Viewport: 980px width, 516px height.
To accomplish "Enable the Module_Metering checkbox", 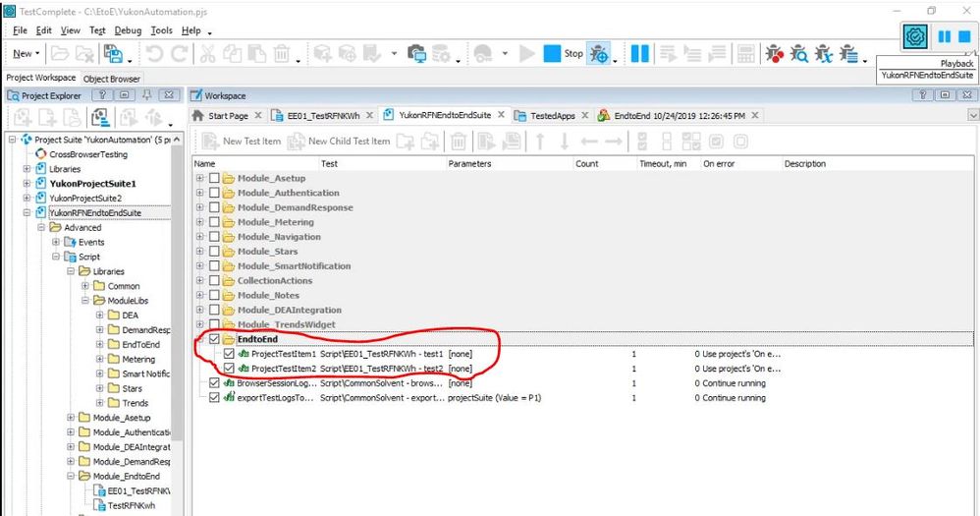I will [214, 222].
